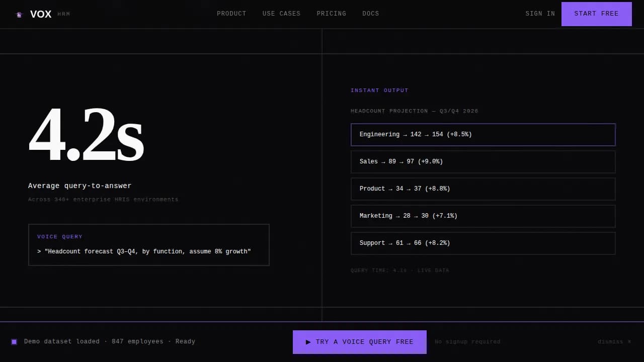644x362 pixels.
Task: Open the Use Cases nav link
Action: coord(281,14)
